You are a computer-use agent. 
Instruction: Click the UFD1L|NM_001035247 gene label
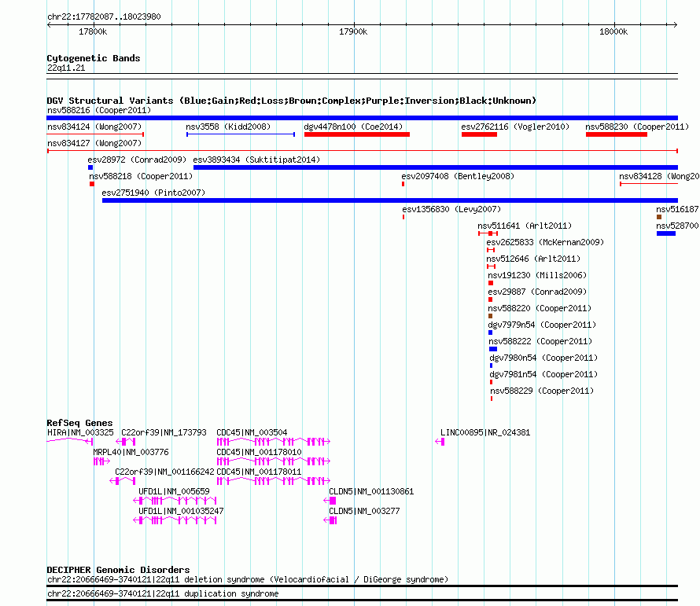pyautogui.click(x=181, y=511)
